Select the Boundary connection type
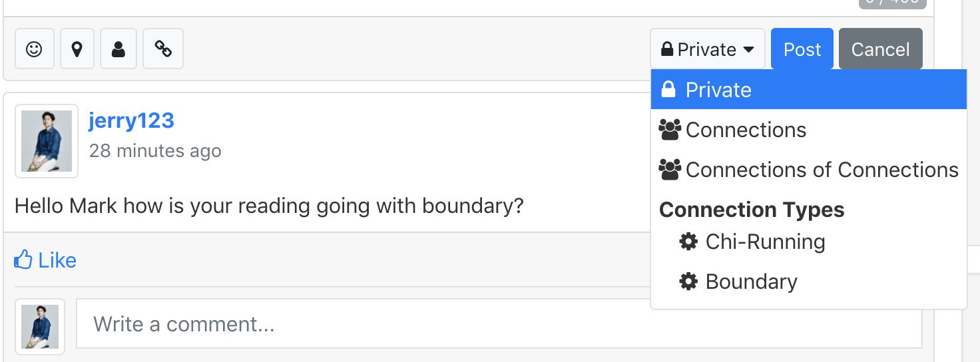This screenshot has width=980, height=362. pos(808,281)
